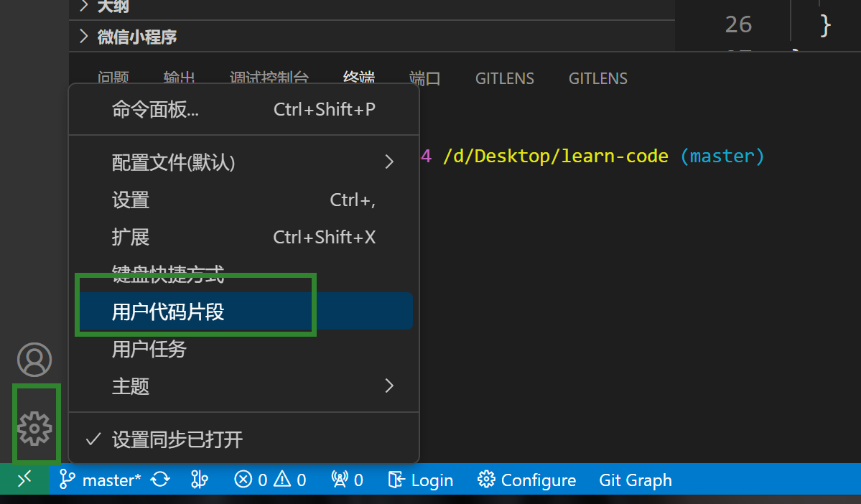
Task: Click terminal path /d/Desktop/learn-code
Action: tap(556, 157)
